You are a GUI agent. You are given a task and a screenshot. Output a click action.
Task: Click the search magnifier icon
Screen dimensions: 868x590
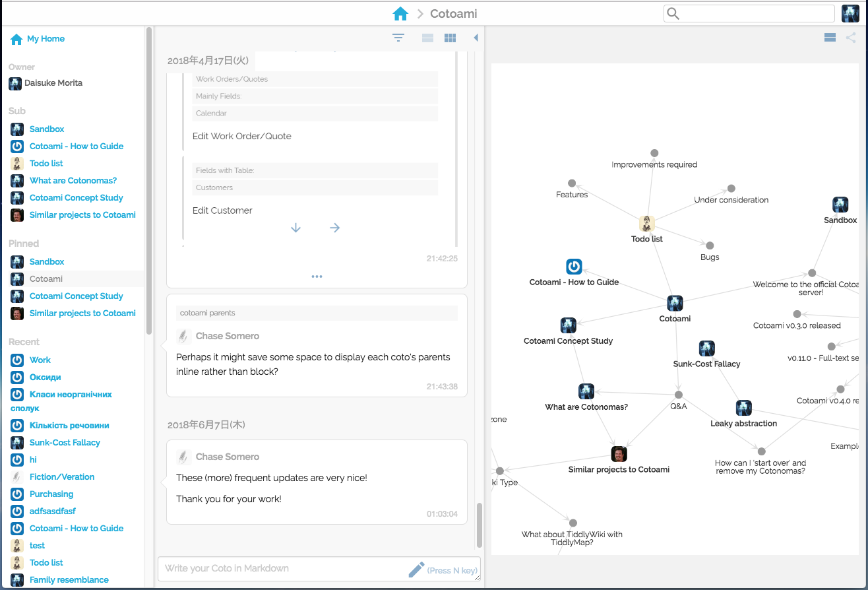[x=673, y=13]
